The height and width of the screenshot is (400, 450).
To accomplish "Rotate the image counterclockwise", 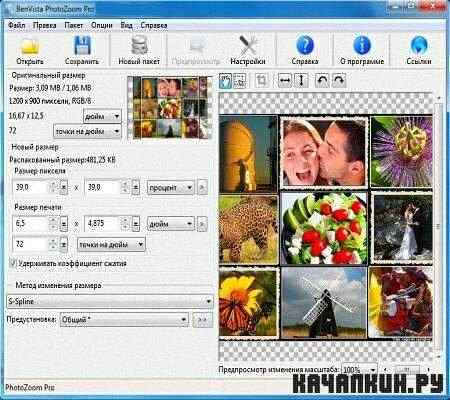I will tap(322, 81).
